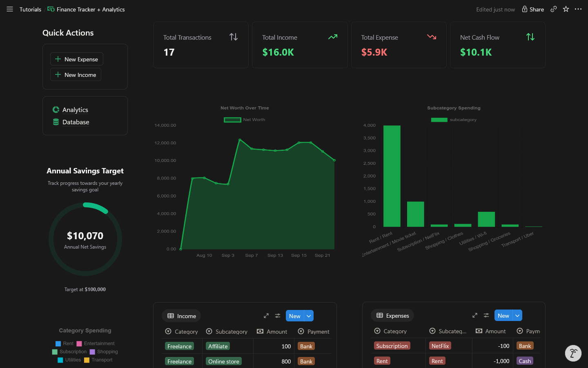The height and width of the screenshot is (368, 588).
Task: Open the floating help assistant icon
Action: point(573,353)
